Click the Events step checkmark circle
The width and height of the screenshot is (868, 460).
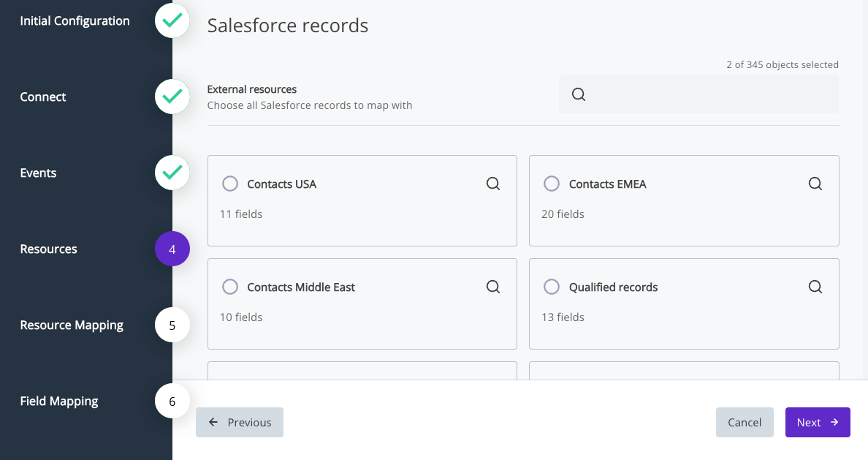pos(172,173)
